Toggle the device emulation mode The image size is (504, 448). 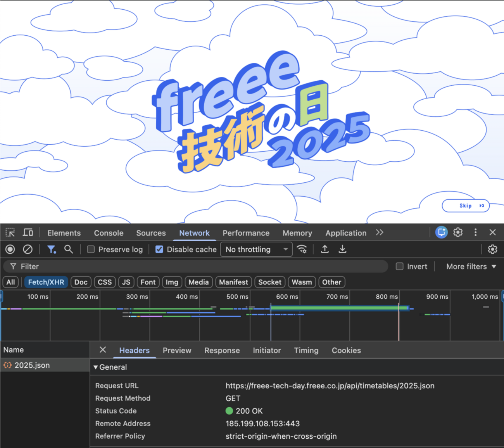point(28,232)
